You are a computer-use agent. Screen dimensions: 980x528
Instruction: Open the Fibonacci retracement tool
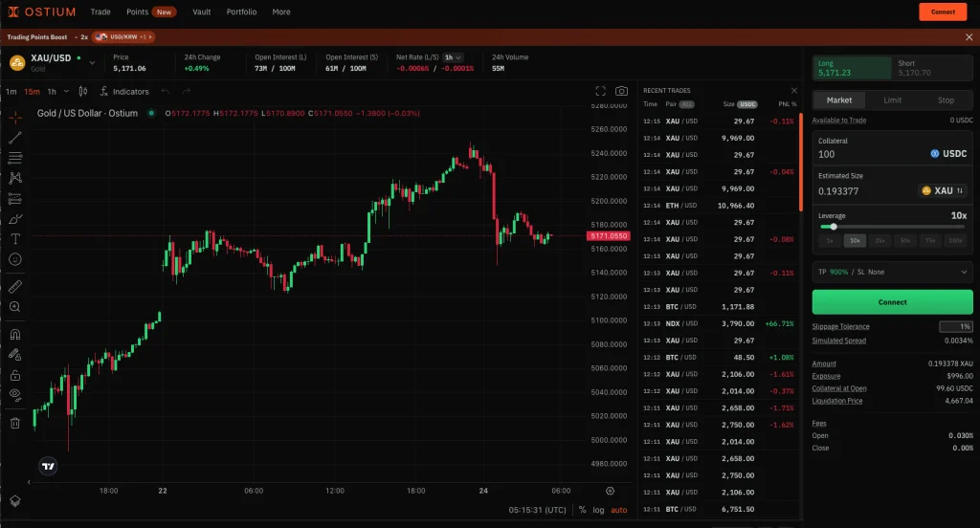[15, 158]
